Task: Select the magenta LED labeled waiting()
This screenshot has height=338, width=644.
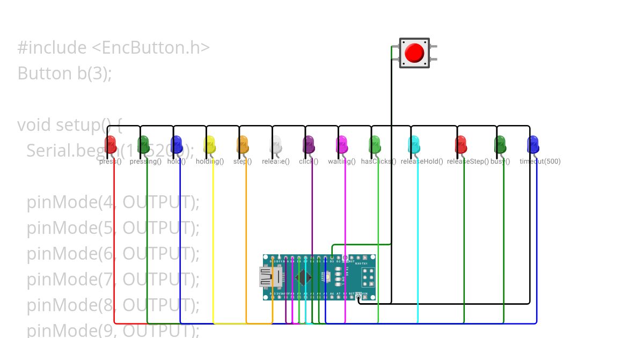Action: [x=342, y=145]
